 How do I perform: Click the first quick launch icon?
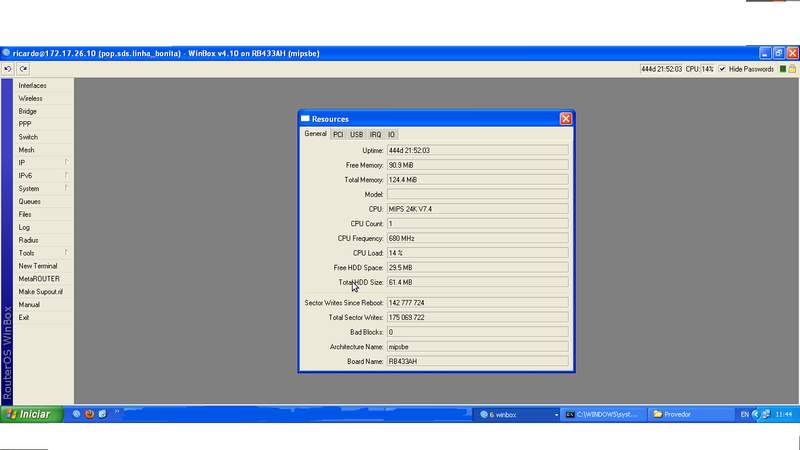click(77, 414)
